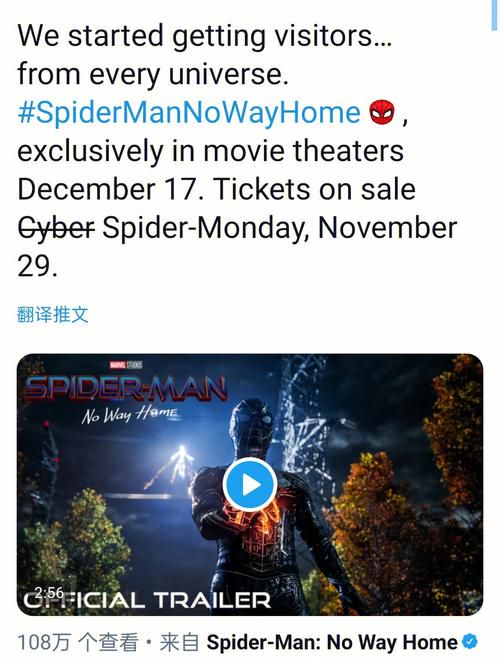Click the Spider-Man mask emoji

pyautogui.click(x=382, y=112)
